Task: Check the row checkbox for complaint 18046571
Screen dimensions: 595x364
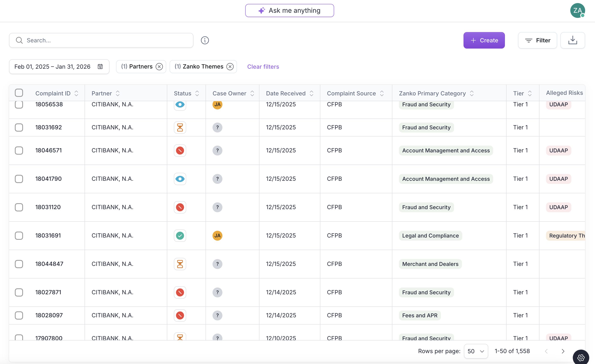Action: [19, 150]
